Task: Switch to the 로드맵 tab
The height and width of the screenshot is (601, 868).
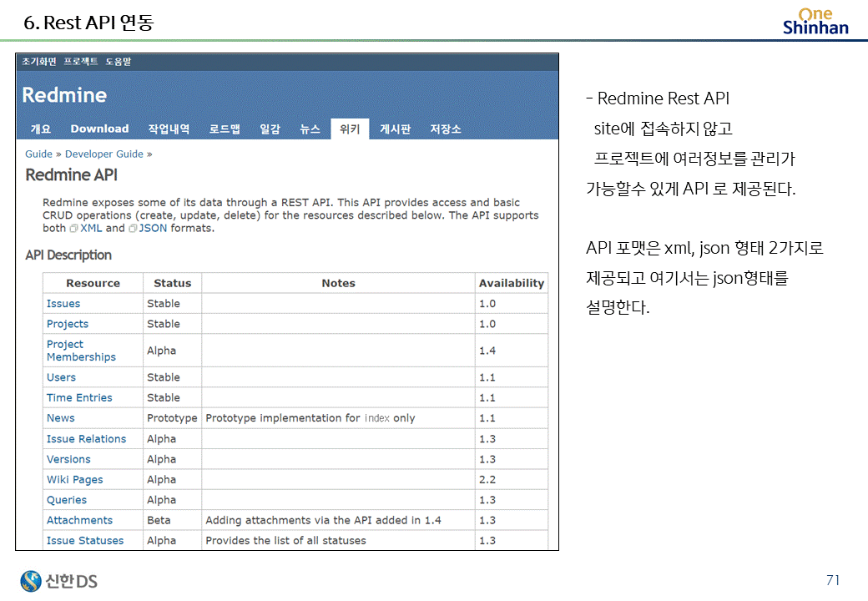Action: [x=225, y=129]
